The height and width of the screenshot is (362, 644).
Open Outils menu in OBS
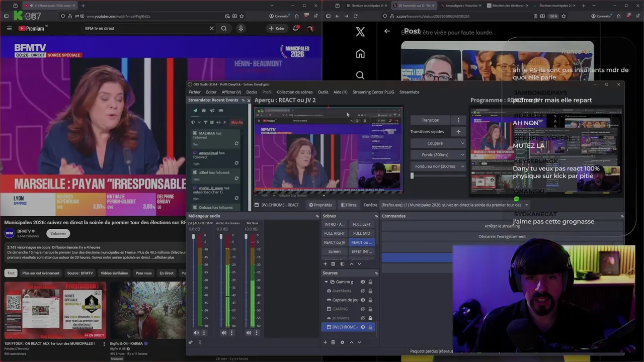tap(323, 92)
